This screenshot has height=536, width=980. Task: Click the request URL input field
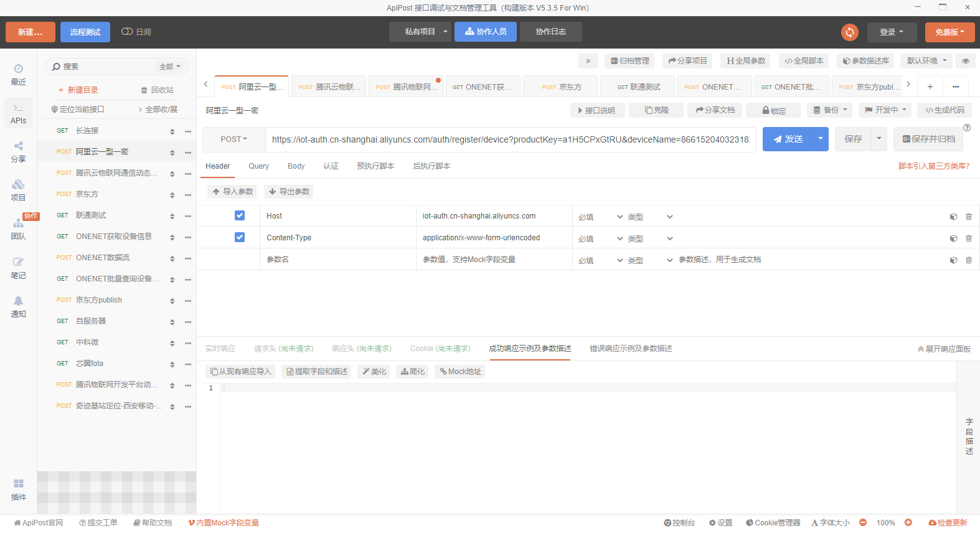point(511,139)
